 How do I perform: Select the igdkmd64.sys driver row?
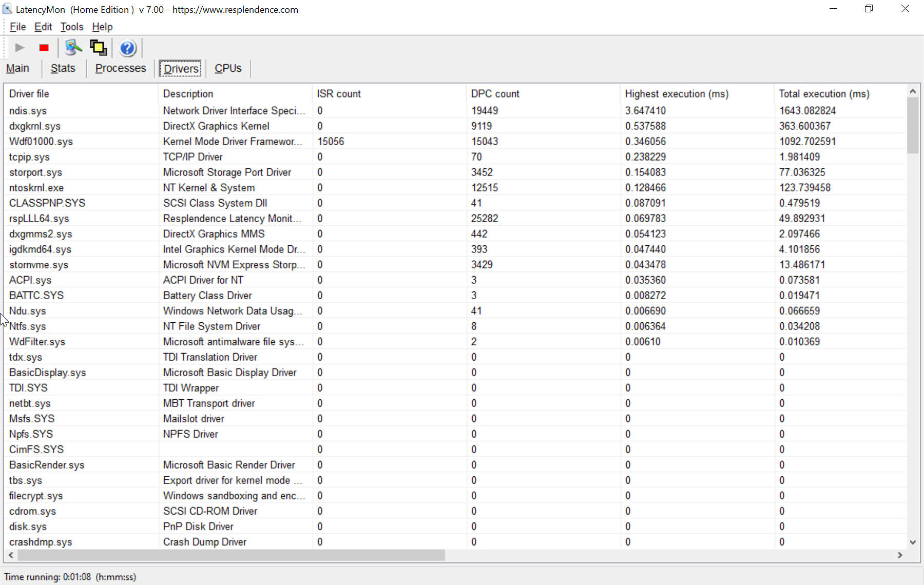pos(455,249)
